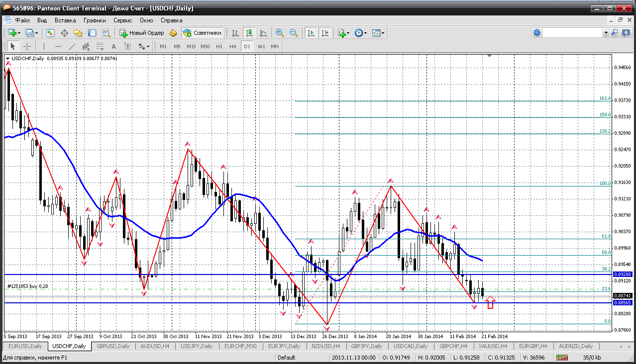The width and height of the screenshot is (636, 364).
Task: Choose the Fibonacci retracement tool
Action: coord(100,46)
